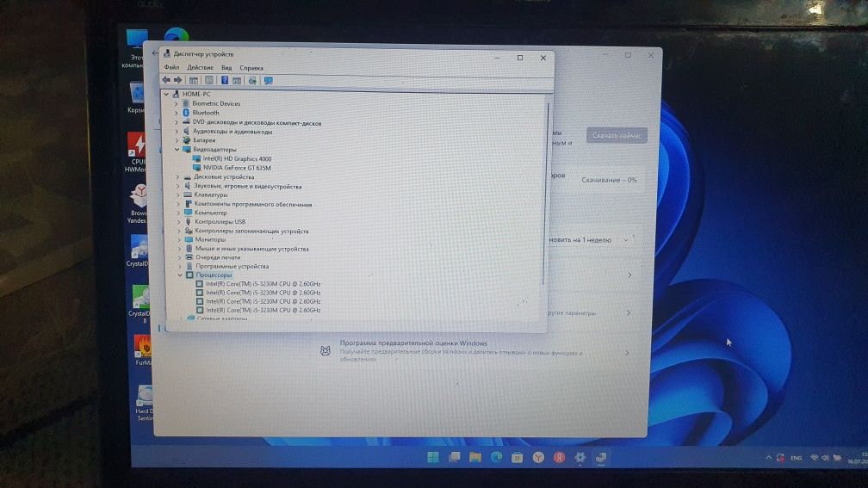
Task: Expand the Bluetooth category
Action: [x=177, y=112]
